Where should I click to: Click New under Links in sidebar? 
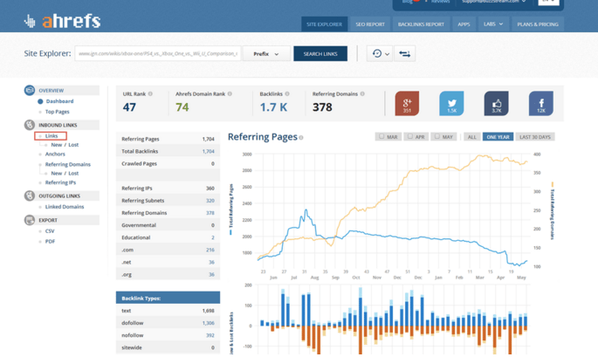pos(57,145)
